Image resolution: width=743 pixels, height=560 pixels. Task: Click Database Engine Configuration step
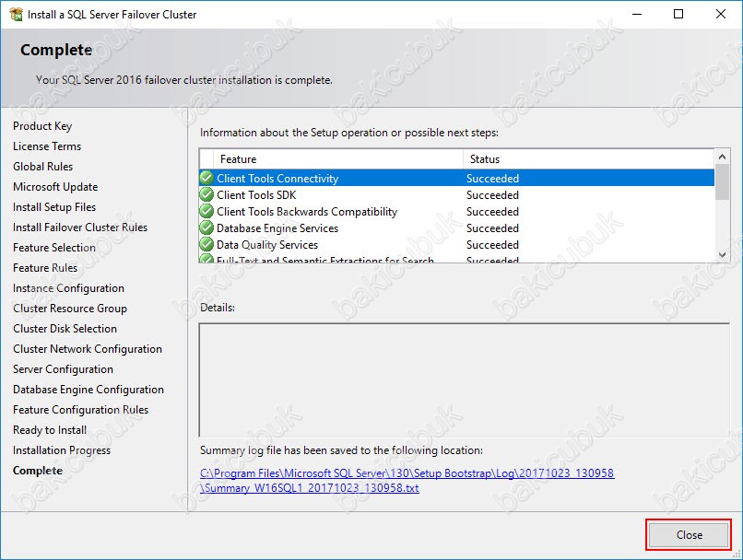pyautogui.click(x=88, y=390)
